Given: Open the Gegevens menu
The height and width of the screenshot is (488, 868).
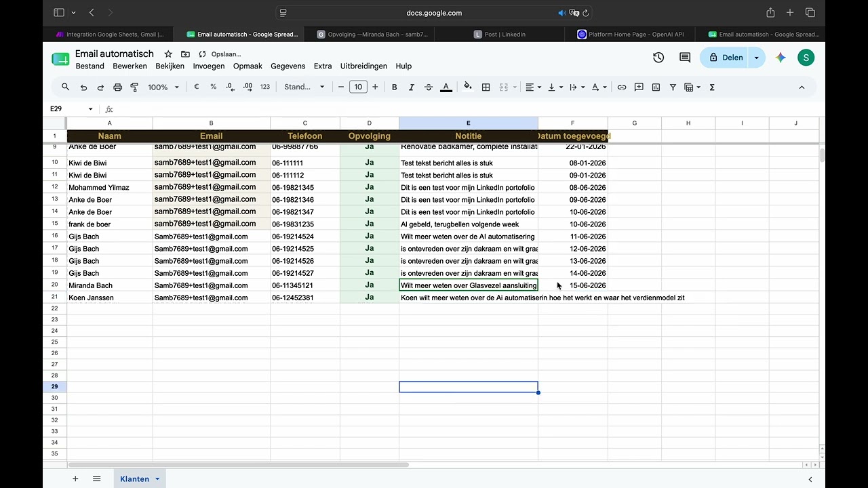Looking at the screenshot, I should (288, 66).
